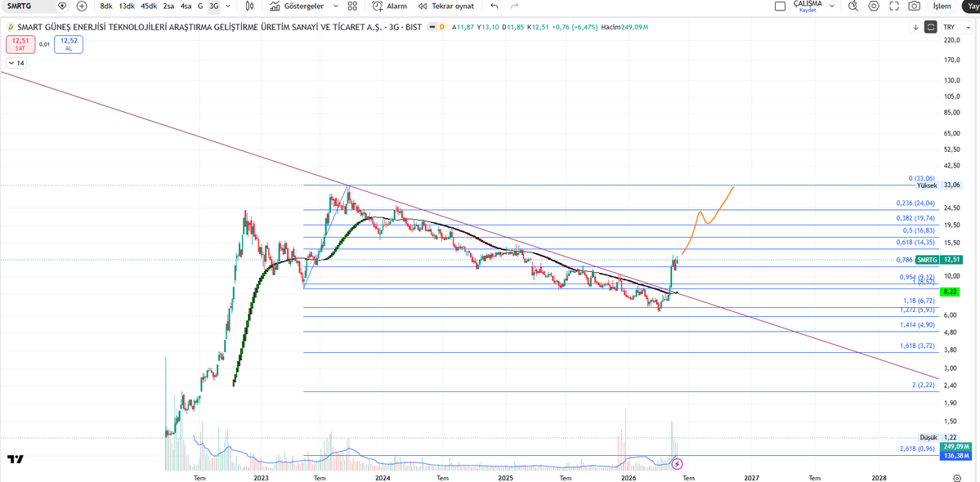Take a chart snapshot with camera icon
The width and height of the screenshot is (980, 482).
[x=914, y=6]
